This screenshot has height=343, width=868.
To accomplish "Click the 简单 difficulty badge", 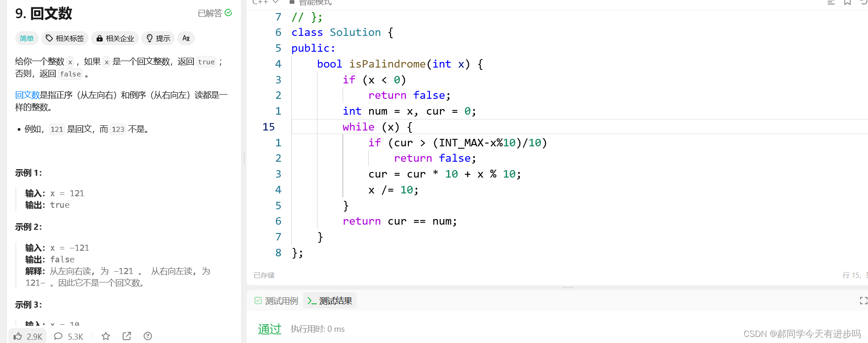I will point(27,38).
